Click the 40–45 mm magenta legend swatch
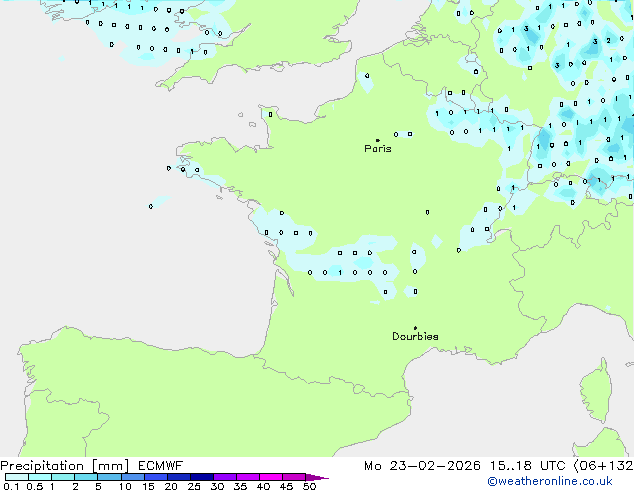 pos(271,477)
